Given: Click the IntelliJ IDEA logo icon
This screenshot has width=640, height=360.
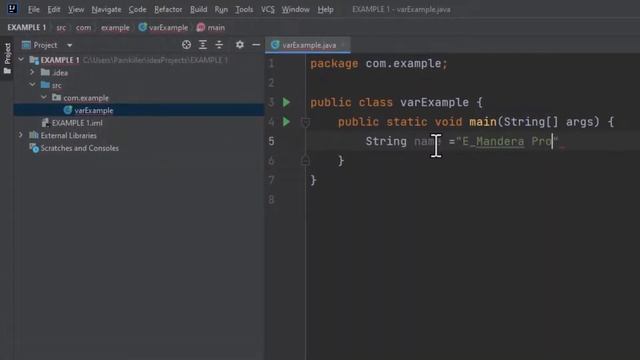Looking at the screenshot, I should point(12,8).
